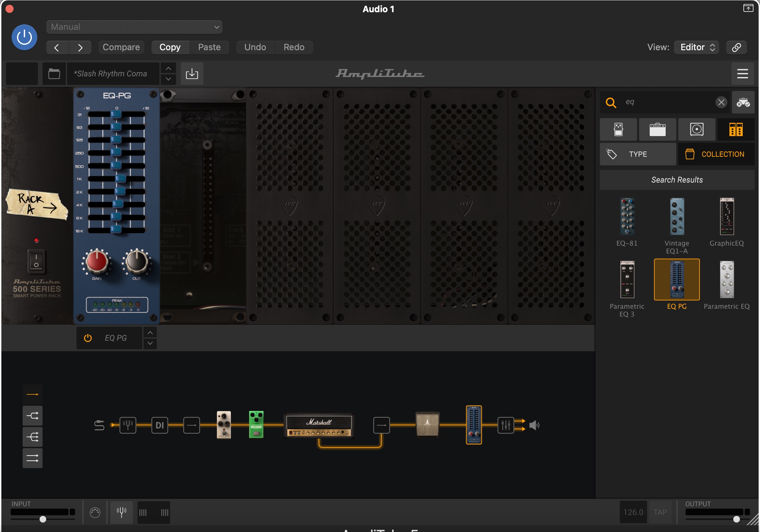Screen dimensions: 760x532
Task: Click the Paste button
Action: pyautogui.click(x=209, y=47)
